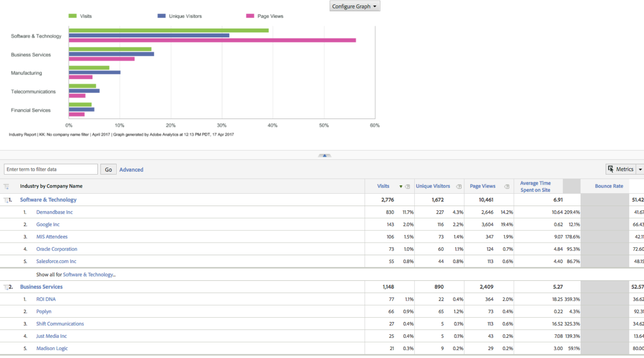644x358 pixels.
Task: Open the Advanced filter link
Action: click(x=131, y=170)
